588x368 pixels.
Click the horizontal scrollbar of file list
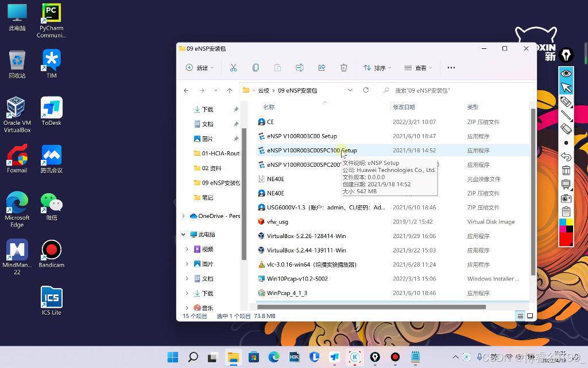click(372, 307)
